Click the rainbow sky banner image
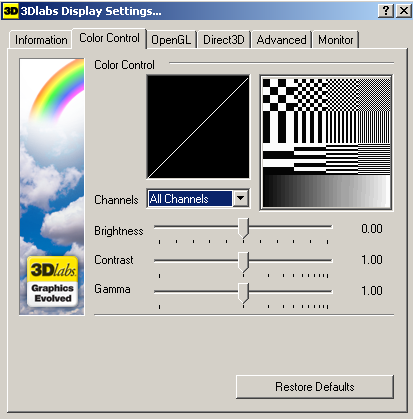 pos(52,187)
